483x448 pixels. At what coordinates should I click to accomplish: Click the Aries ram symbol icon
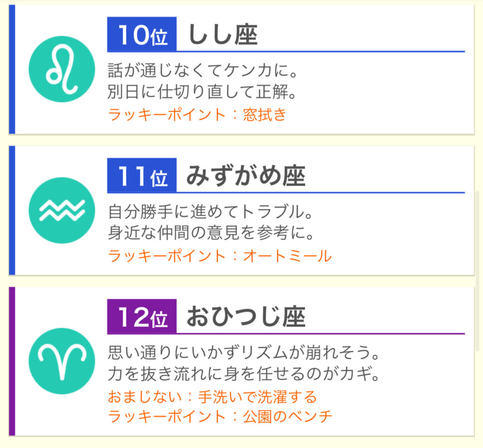62,361
